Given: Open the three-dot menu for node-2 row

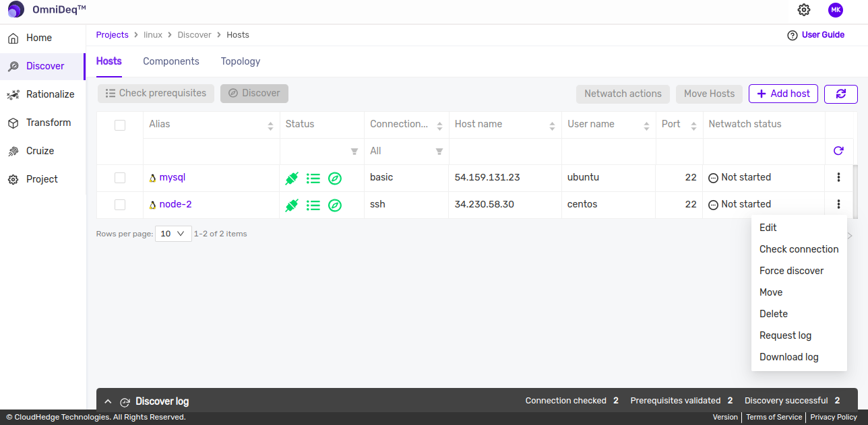Looking at the screenshot, I should pos(838,204).
